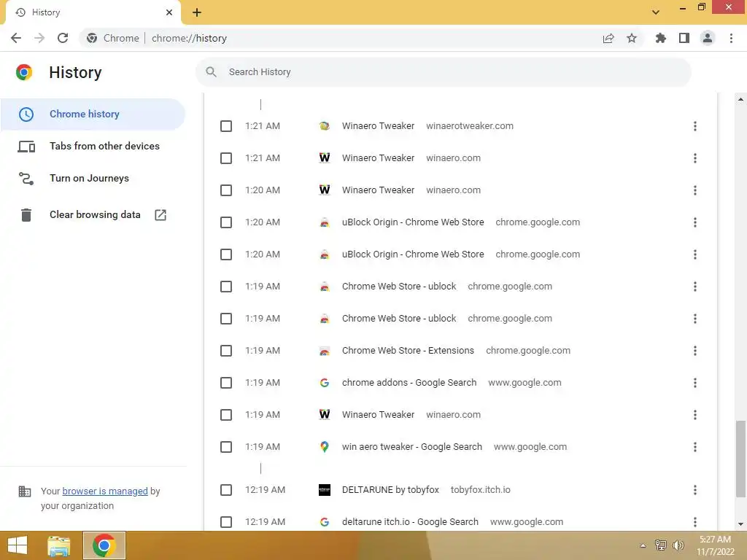Click the scrollbar down arrow
Screen dimensions: 747x560
coord(741,524)
